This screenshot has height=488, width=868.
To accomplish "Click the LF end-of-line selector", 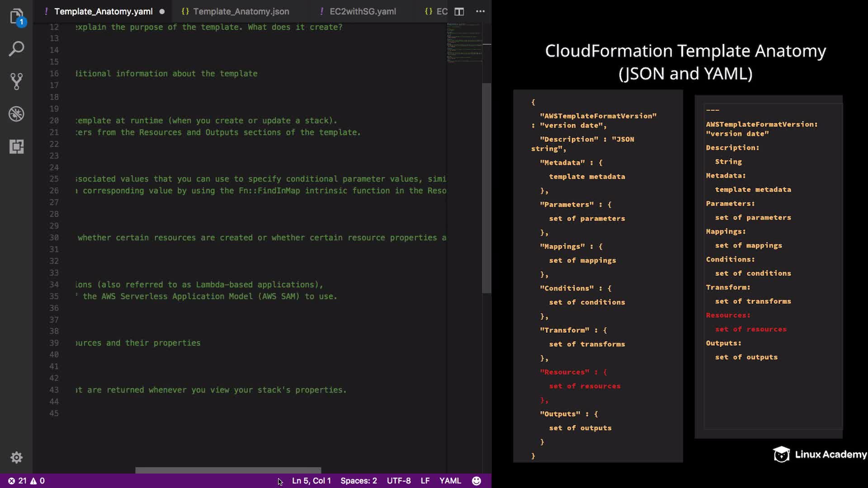I will coord(425,481).
